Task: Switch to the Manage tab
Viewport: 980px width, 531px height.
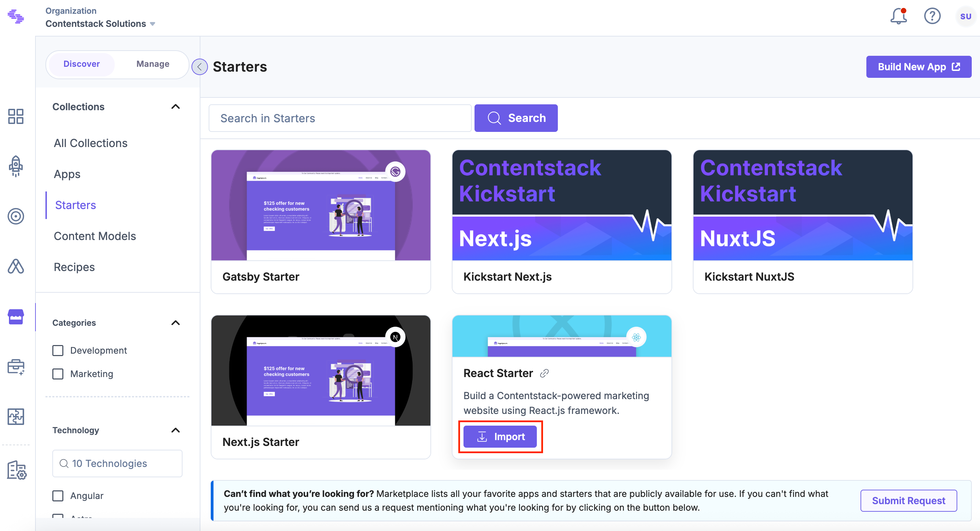Action: coord(153,64)
